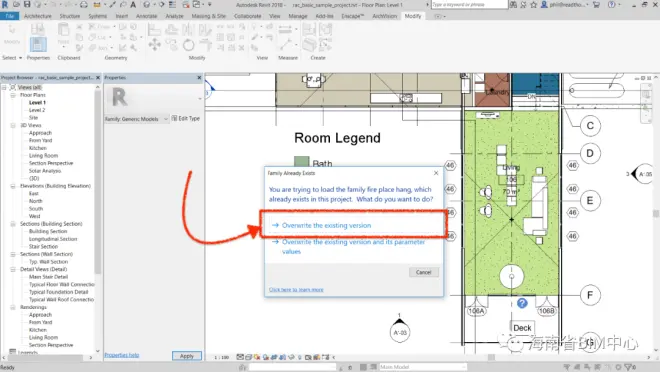660x372 pixels.
Task: Open the Click here to learn more link
Action: [296, 290]
